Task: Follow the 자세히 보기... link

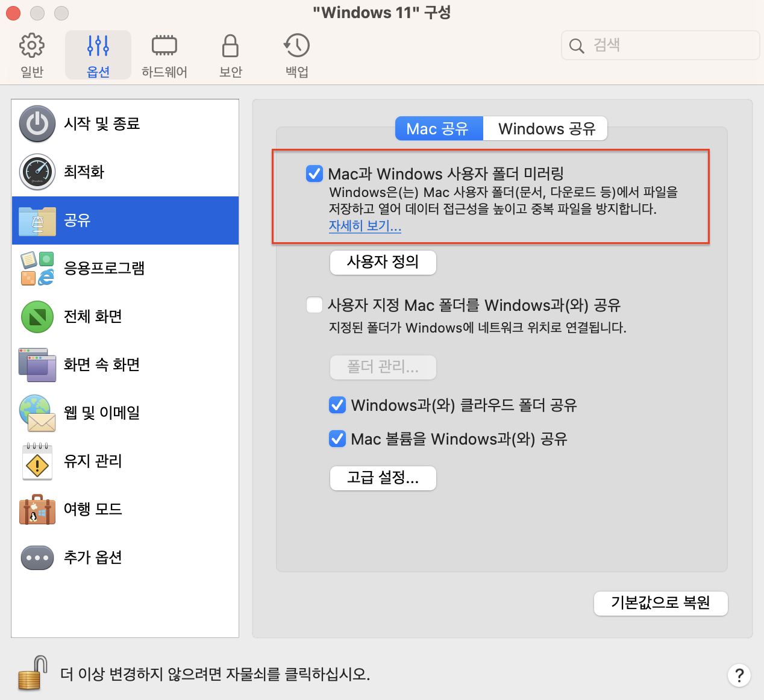Action: (365, 226)
